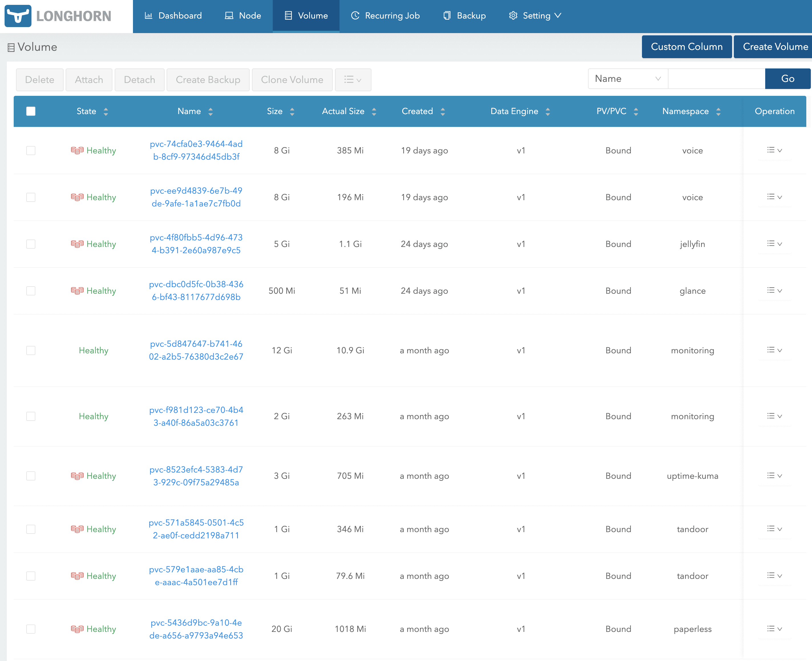
Task: Click the replica icon in the jellyfin row
Action: coord(77,244)
